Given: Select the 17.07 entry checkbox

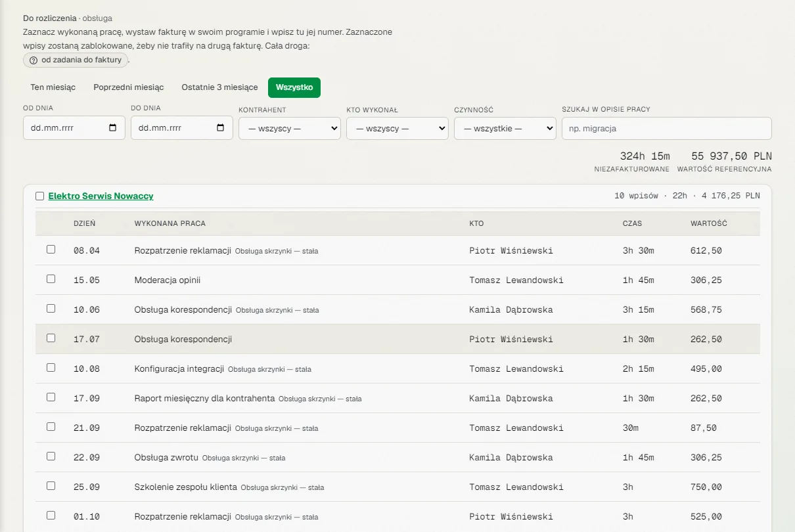Looking at the screenshot, I should [x=51, y=338].
